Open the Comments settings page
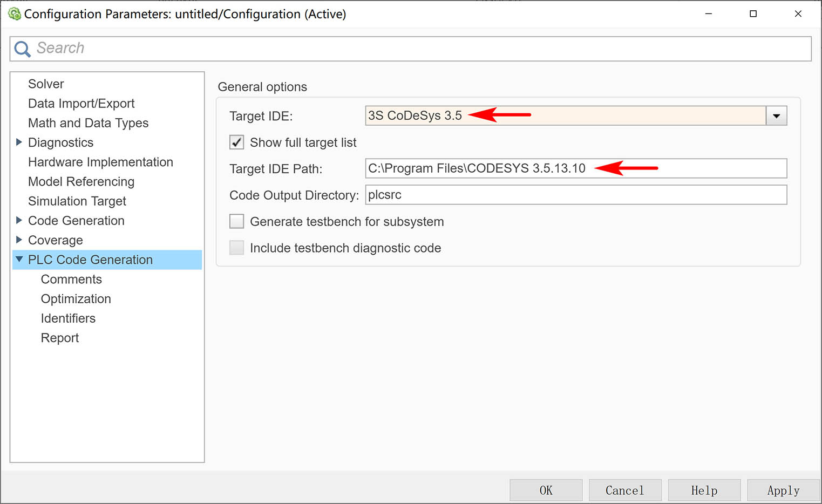 click(71, 279)
